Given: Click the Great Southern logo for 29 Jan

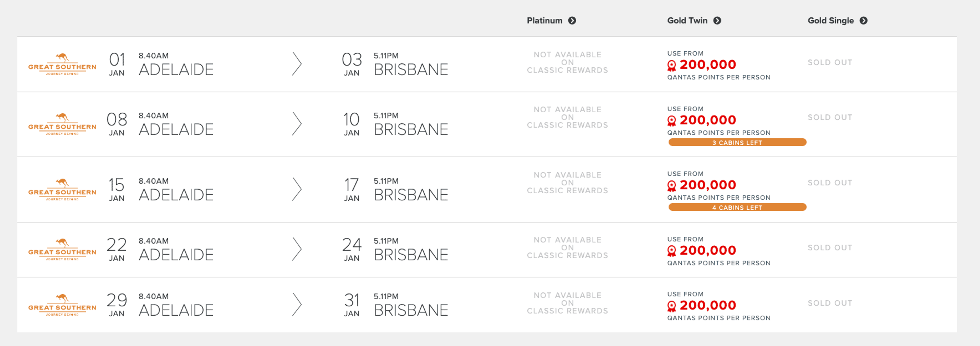Looking at the screenshot, I should 62,305.
